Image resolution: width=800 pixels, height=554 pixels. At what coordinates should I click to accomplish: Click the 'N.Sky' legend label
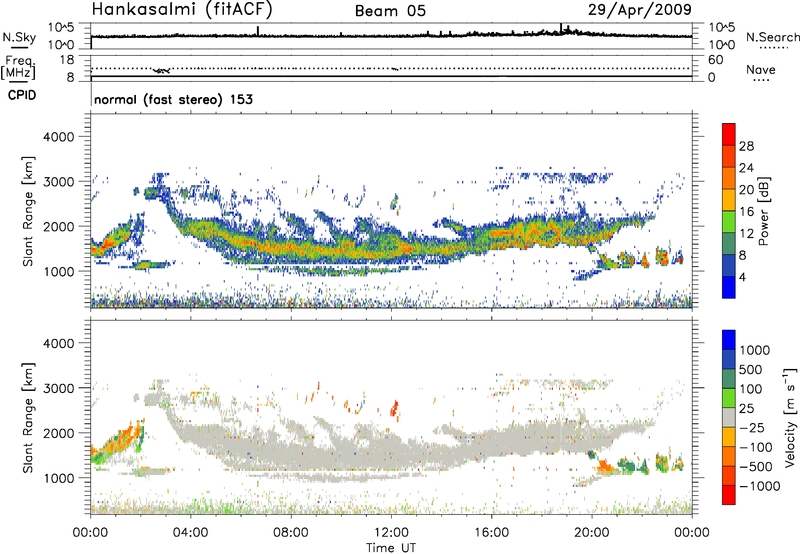19,37
